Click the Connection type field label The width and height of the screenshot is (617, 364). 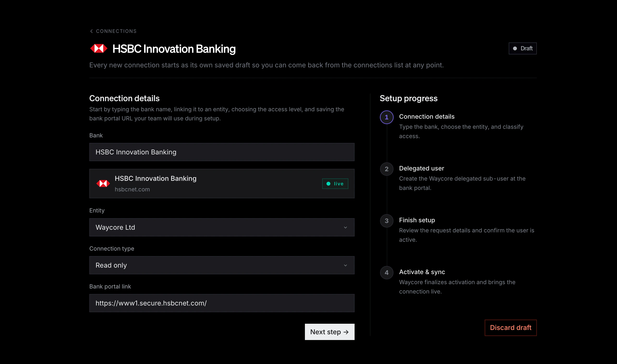pos(112,248)
